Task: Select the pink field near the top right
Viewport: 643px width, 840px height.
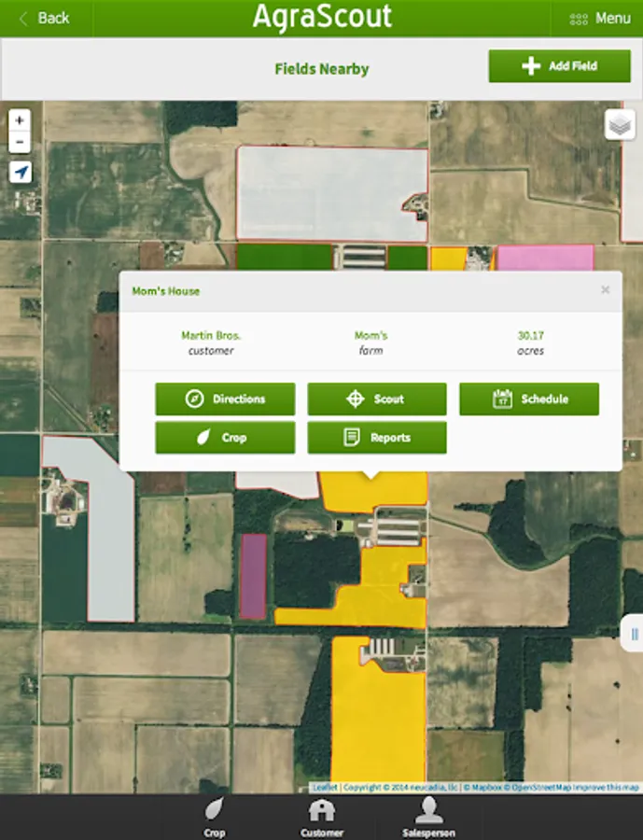Action: pos(545,258)
